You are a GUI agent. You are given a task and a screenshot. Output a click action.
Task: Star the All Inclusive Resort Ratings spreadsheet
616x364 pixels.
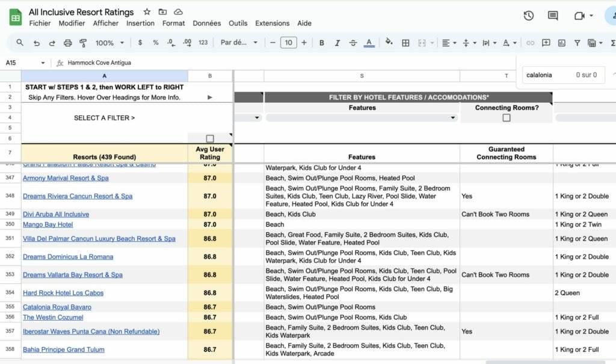click(x=146, y=11)
